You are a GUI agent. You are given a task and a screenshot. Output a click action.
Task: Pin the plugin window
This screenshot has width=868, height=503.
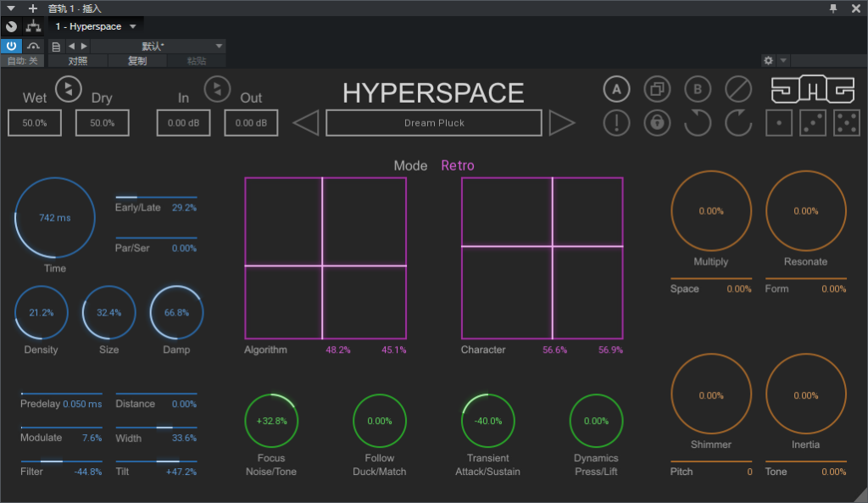pyautogui.click(x=833, y=8)
